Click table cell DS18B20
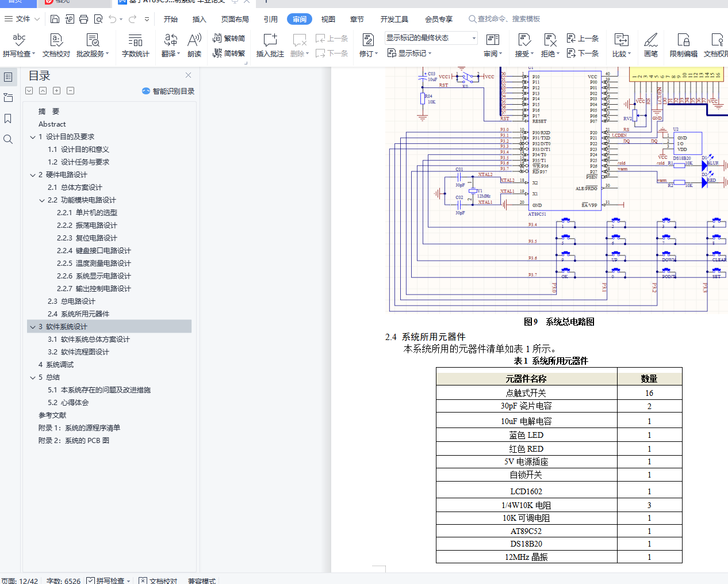Image resolution: width=728 pixels, height=584 pixels. point(526,544)
